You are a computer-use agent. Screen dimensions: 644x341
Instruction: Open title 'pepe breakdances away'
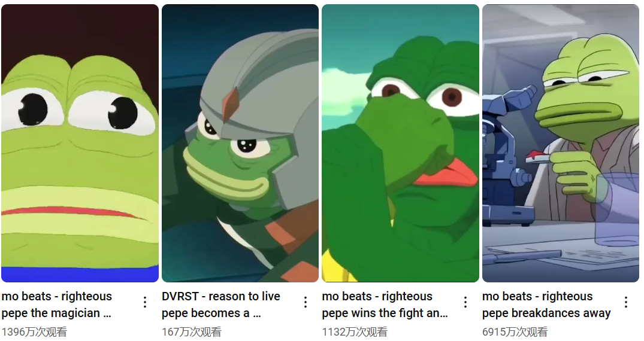tap(546, 313)
